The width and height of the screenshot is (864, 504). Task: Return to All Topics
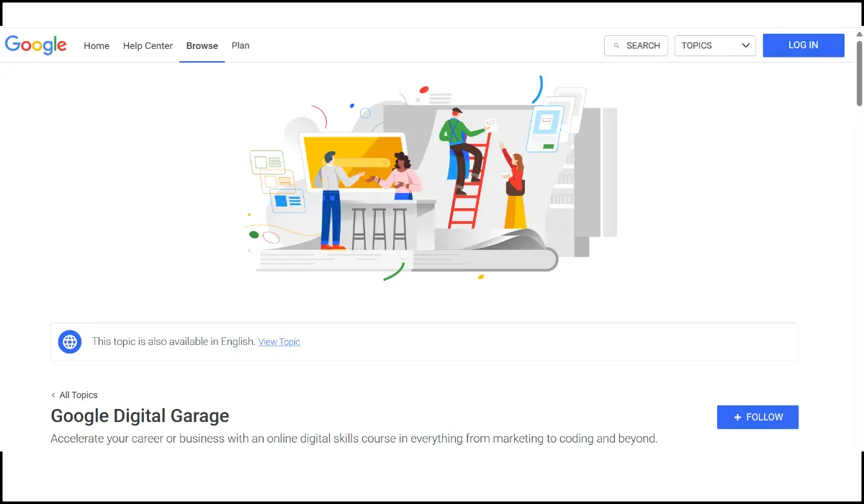[78, 395]
